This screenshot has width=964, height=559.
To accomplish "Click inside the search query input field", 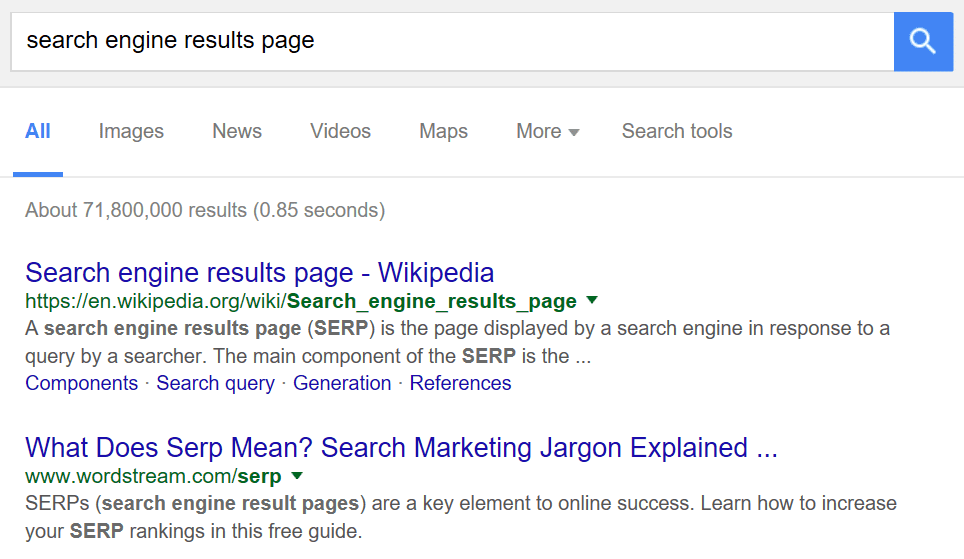I will click(x=450, y=41).
